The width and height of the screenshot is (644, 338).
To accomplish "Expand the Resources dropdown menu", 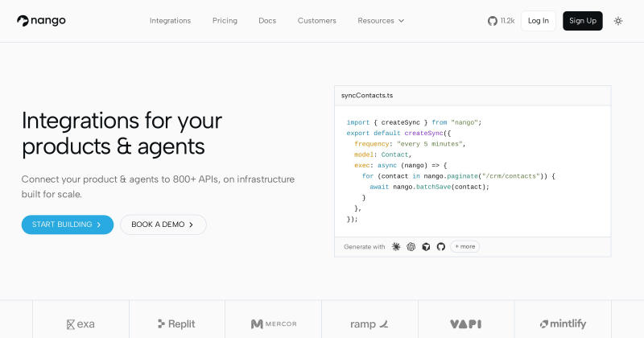I will point(381,21).
